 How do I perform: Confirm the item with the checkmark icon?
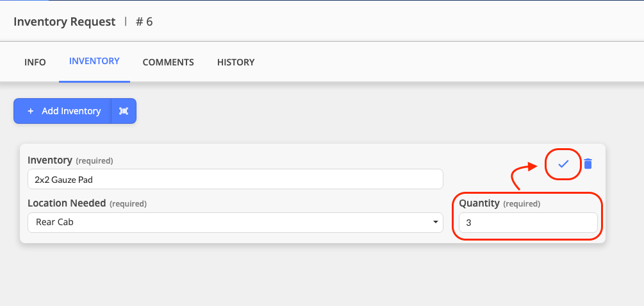563,164
